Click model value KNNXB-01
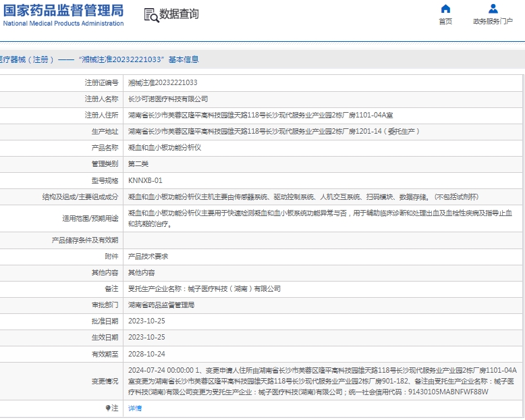The height and width of the screenshot is (420, 525). (x=145, y=180)
